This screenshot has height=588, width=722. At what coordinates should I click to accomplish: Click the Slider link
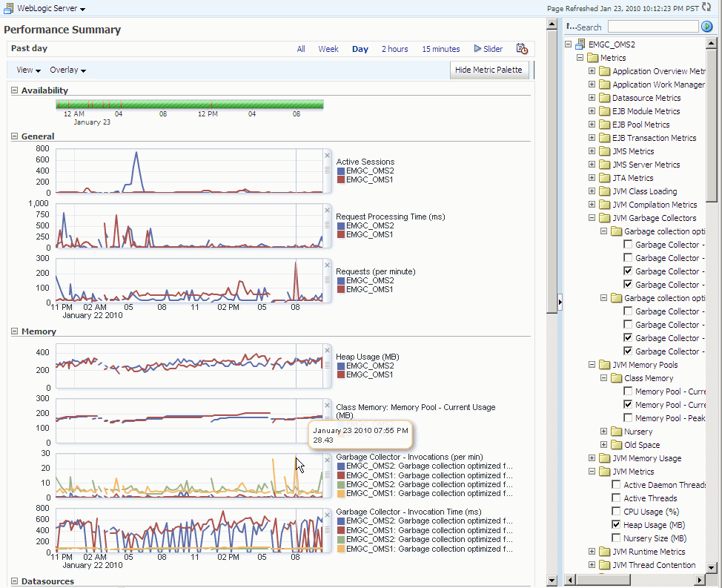click(x=493, y=49)
